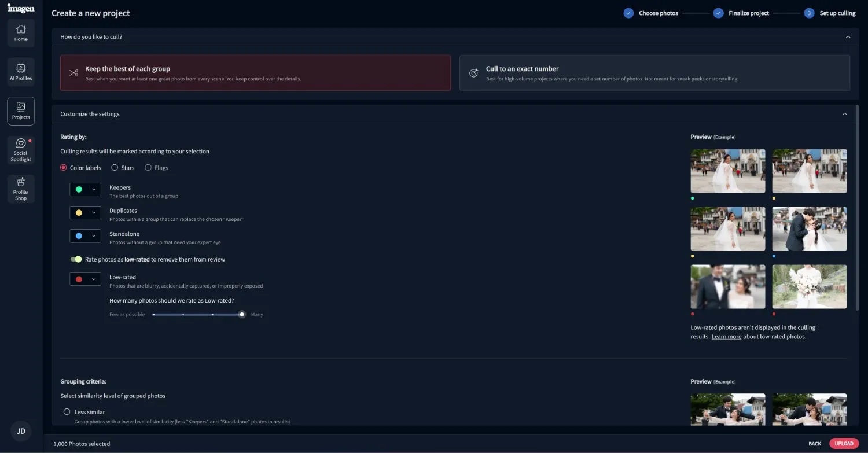Click the Imagen logo
868x453 pixels.
pyautogui.click(x=21, y=9)
